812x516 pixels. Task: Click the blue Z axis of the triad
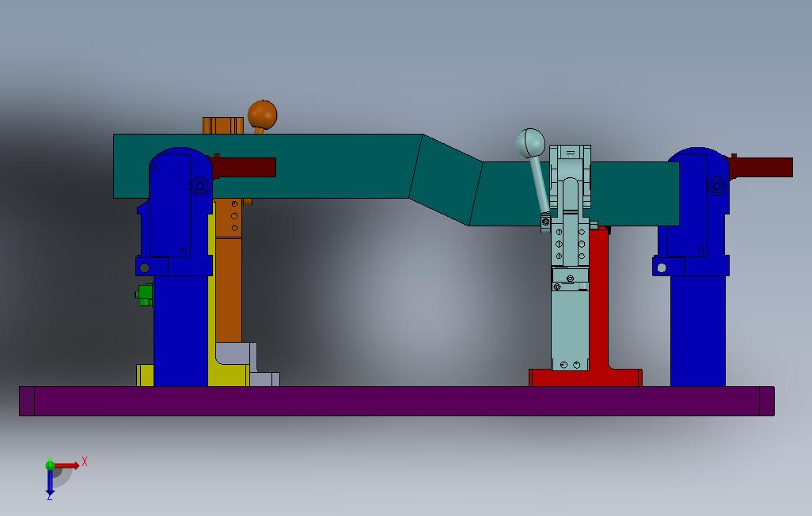pyautogui.click(x=50, y=482)
